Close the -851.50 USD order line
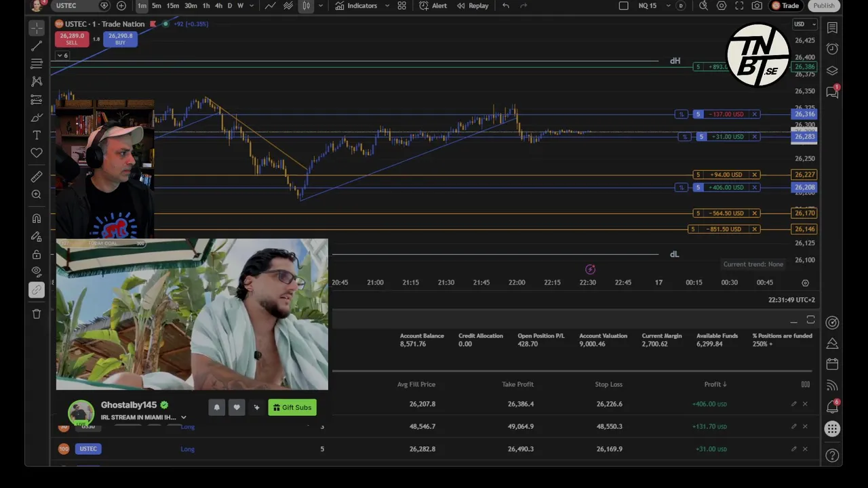Viewport: 868px width, 488px height. pyautogui.click(x=754, y=229)
